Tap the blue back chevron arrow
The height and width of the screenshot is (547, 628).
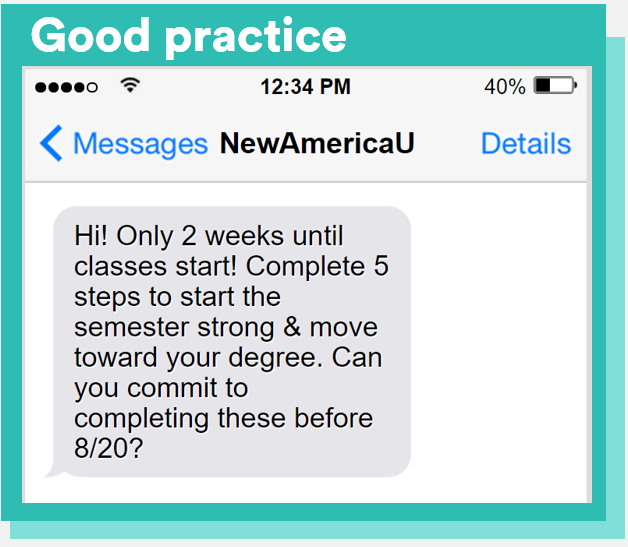click(x=51, y=144)
